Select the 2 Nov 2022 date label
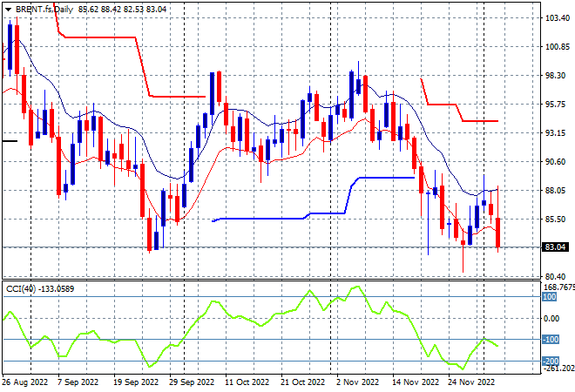Screen dimensions: 575x392 click(x=357, y=382)
